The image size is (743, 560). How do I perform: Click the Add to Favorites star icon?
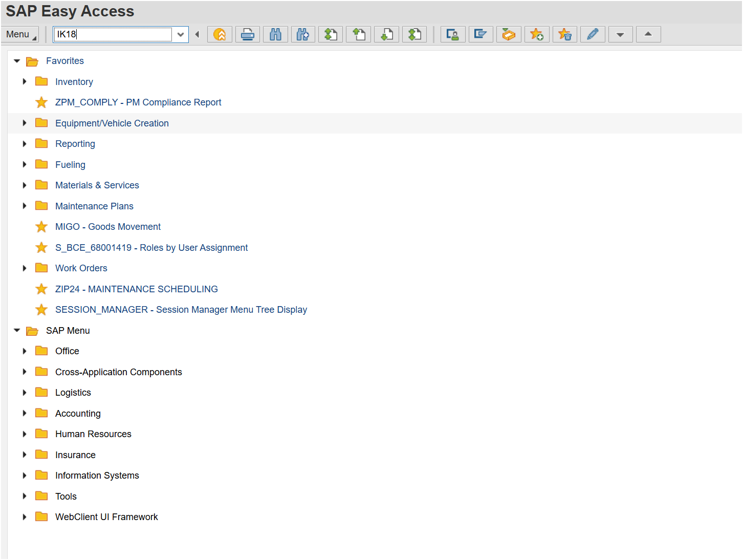(537, 34)
